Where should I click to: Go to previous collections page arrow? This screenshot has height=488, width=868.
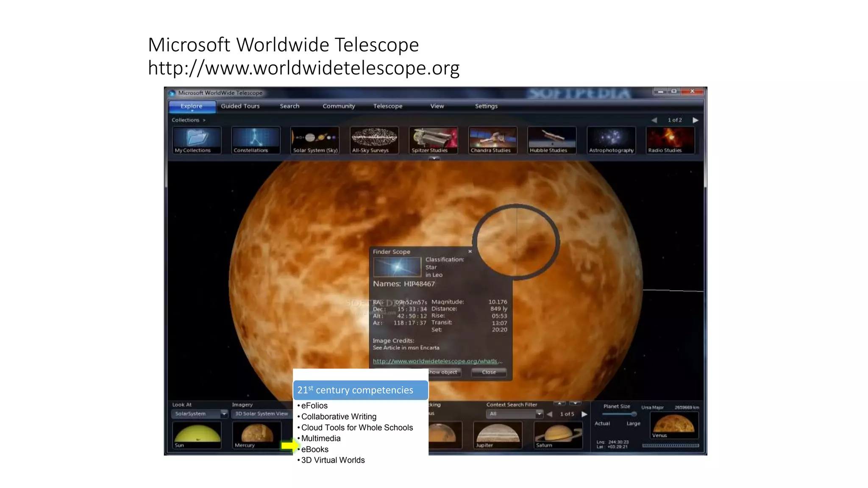[x=654, y=120]
